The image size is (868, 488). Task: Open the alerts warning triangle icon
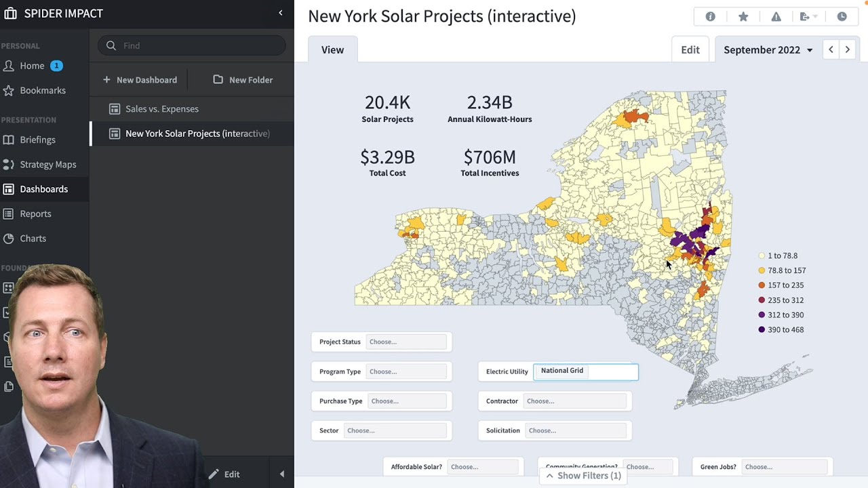(776, 17)
